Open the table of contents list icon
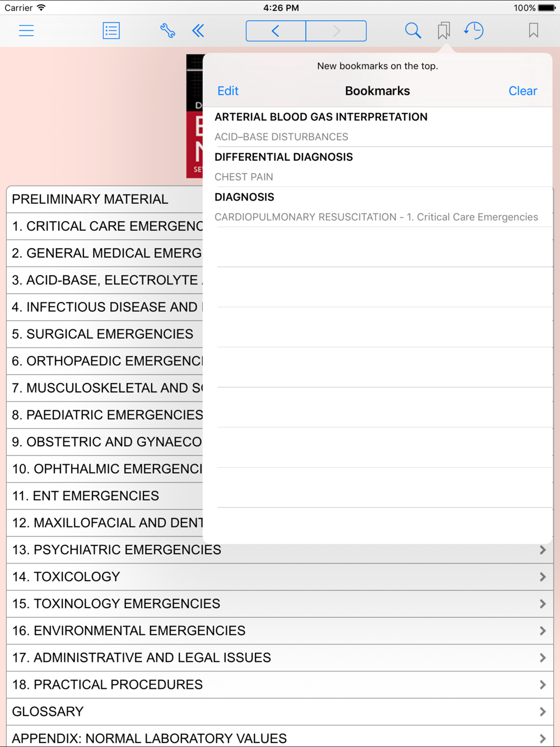 [x=111, y=31]
